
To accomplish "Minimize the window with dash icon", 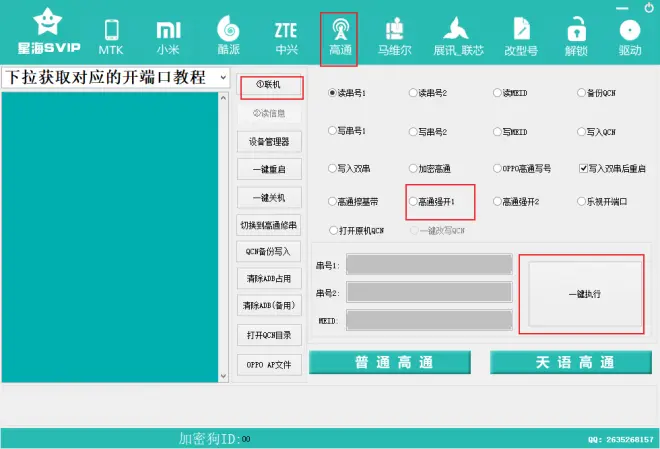I will (622, 8).
